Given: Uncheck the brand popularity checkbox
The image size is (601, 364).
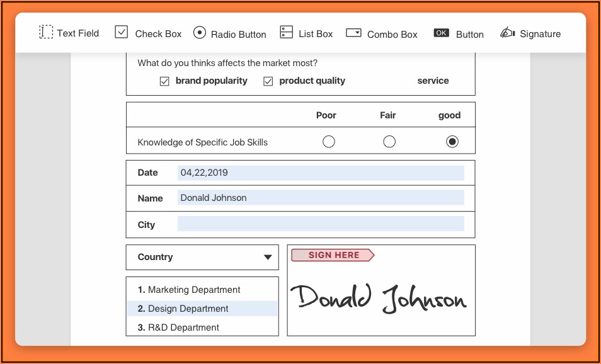Looking at the screenshot, I should (x=164, y=81).
